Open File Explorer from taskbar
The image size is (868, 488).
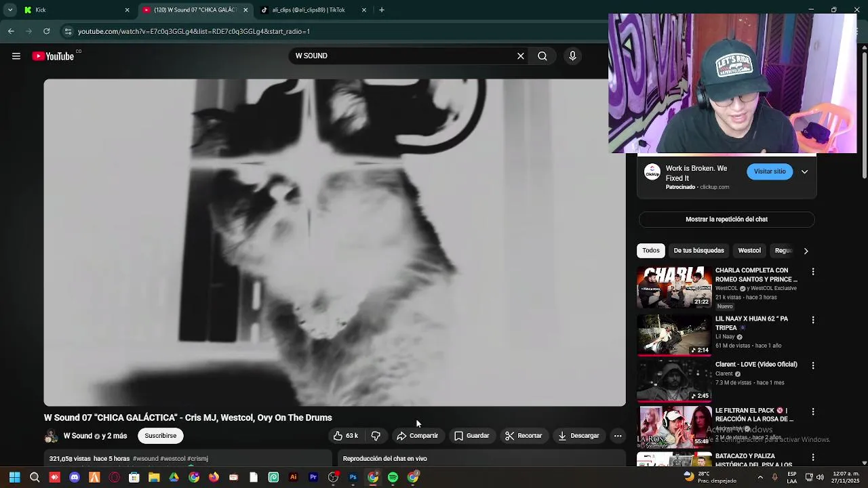(154, 478)
